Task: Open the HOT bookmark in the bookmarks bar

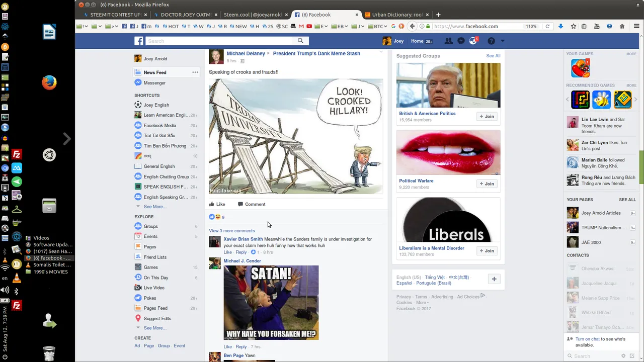Action: tap(171, 26)
